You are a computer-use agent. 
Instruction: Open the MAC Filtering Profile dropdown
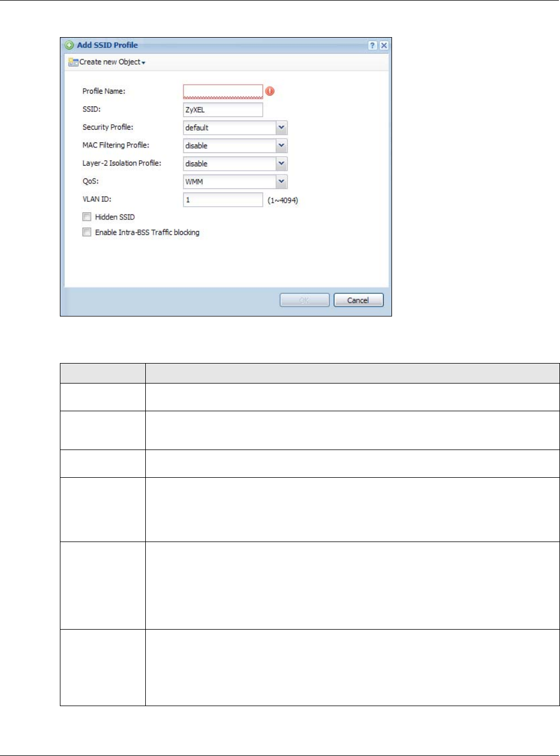(282, 146)
